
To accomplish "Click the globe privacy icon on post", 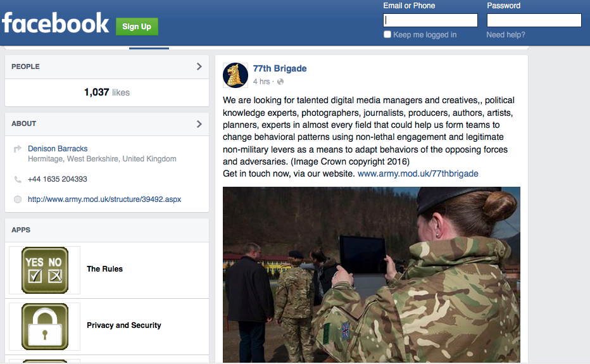I will (280, 82).
